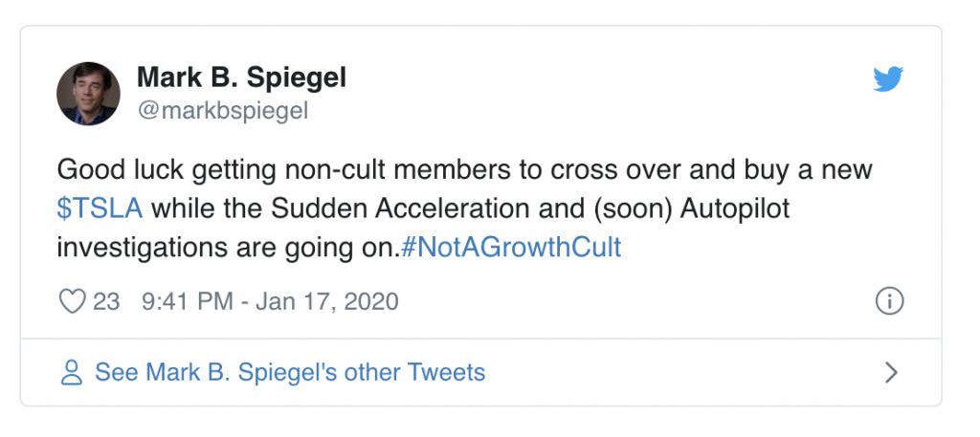The width and height of the screenshot is (980, 437).
Task: Click the person silhouette icon
Action: pos(71,372)
